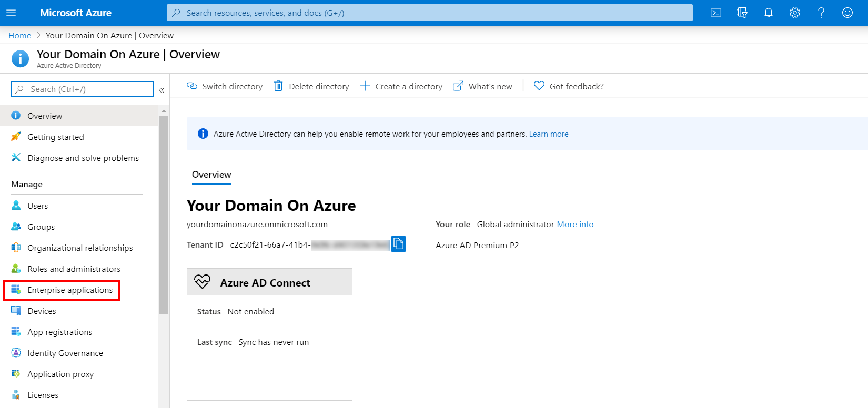Open Enterprise applications in sidebar

[70, 290]
